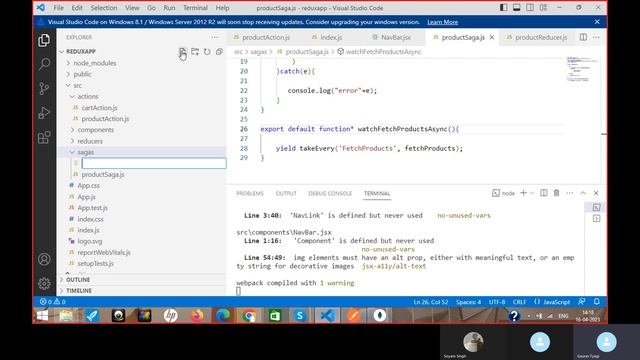Image resolution: width=640 pixels, height=360 pixels.
Task: Open the Extensions view
Action: [x=44, y=138]
